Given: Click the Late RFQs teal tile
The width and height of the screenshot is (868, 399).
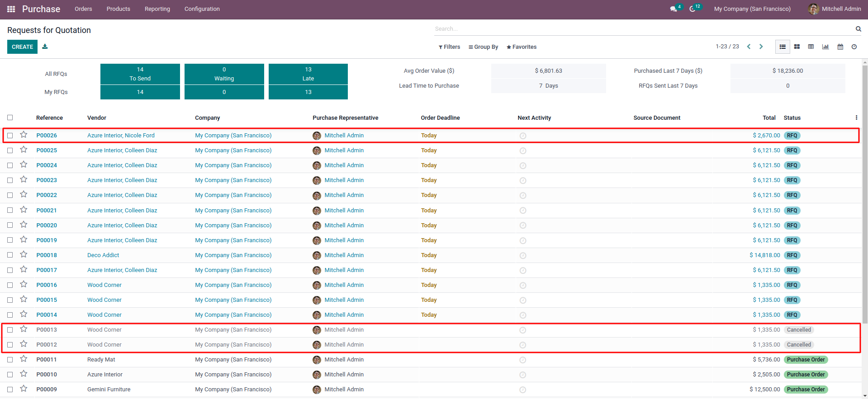Looking at the screenshot, I should tap(308, 74).
